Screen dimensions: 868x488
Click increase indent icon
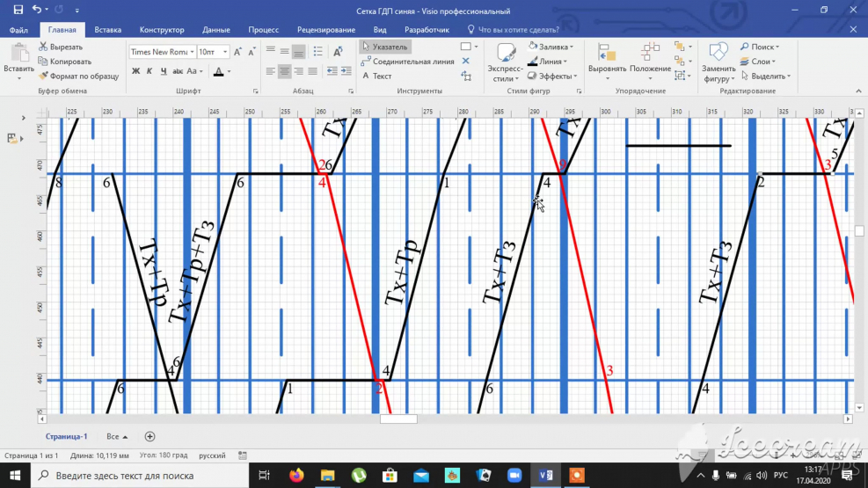(346, 71)
